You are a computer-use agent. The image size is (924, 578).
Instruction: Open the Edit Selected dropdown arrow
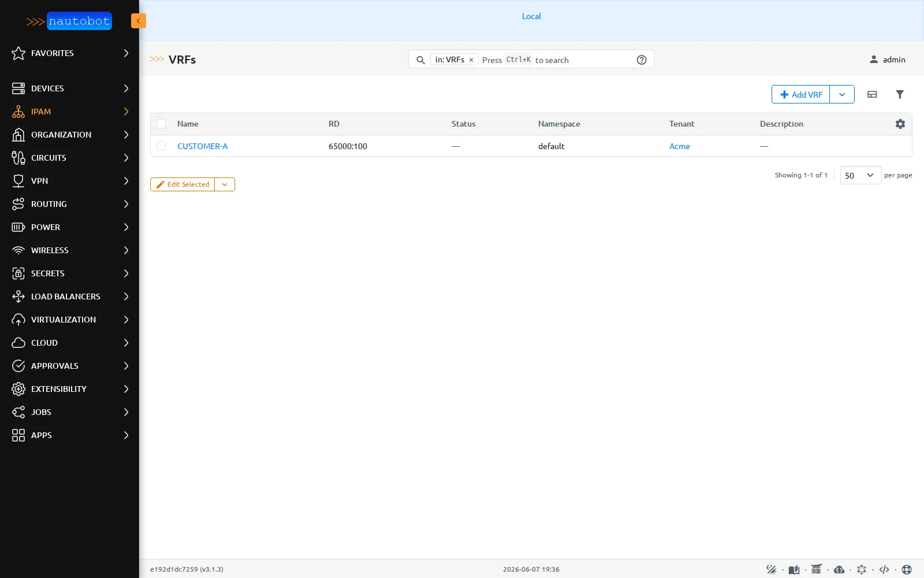click(x=225, y=184)
